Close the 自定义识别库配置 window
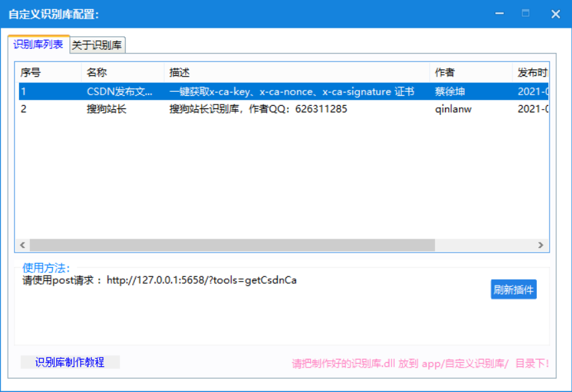The width and height of the screenshot is (572, 392). pos(555,14)
